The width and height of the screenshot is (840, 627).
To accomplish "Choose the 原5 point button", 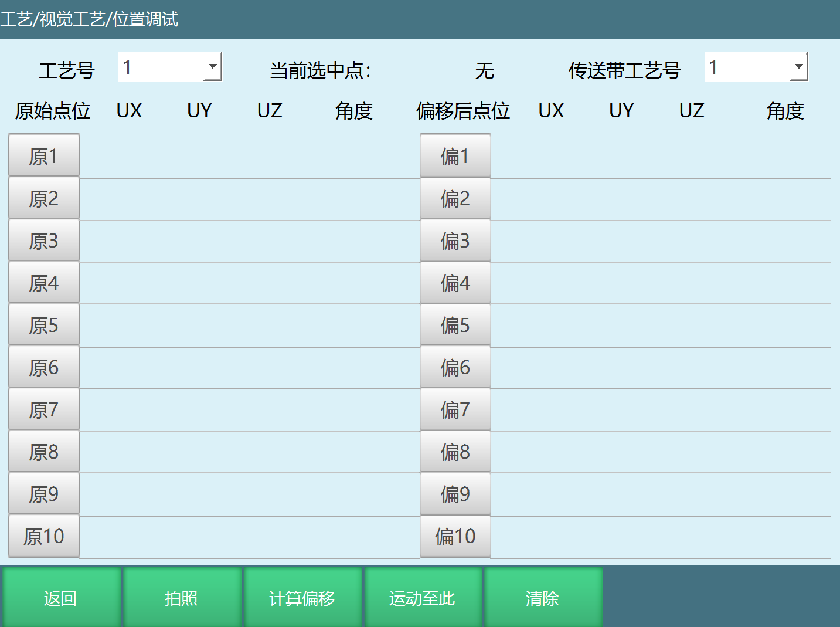I will pyautogui.click(x=44, y=325).
